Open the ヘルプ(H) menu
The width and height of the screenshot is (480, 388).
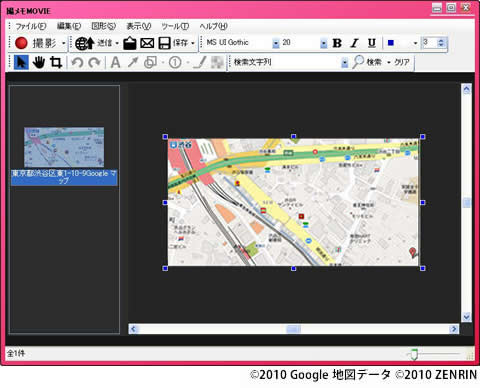[x=213, y=26]
